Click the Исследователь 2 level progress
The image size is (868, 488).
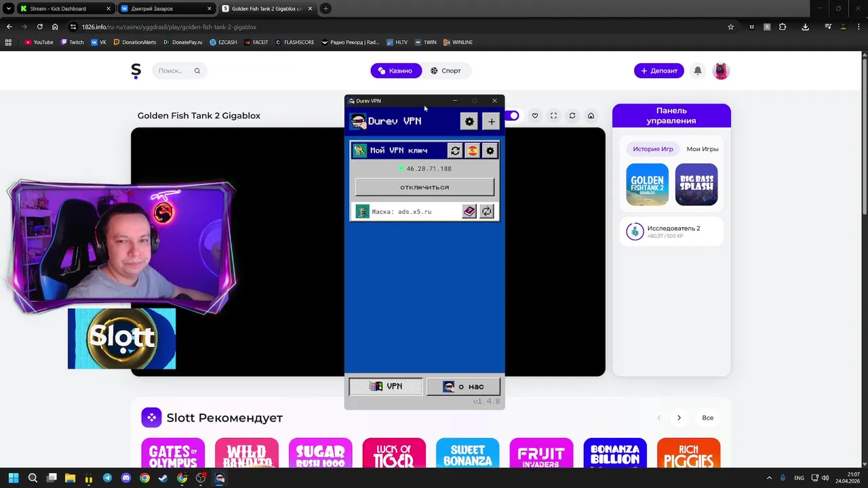(672, 232)
